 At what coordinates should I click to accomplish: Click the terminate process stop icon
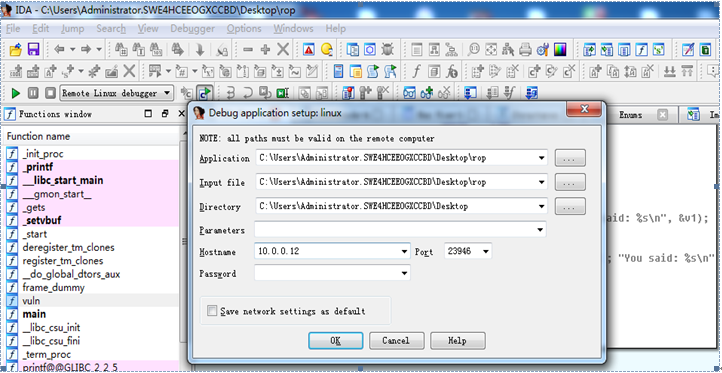point(50,93)
